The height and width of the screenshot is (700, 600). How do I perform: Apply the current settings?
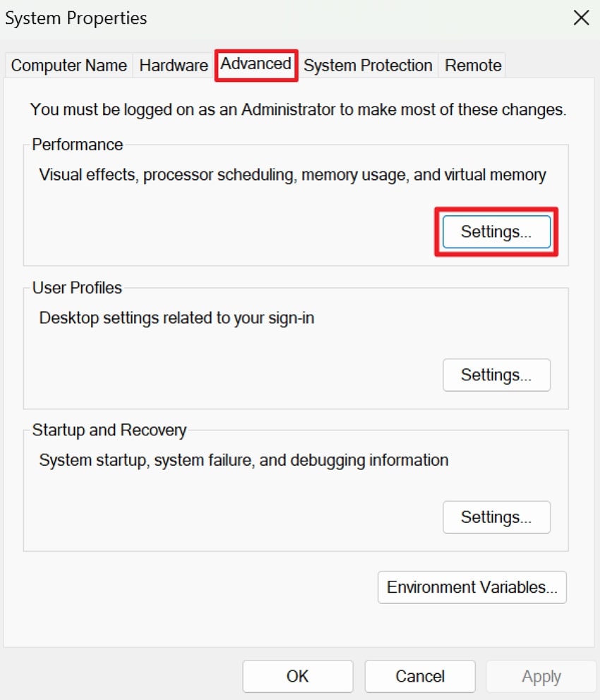pyautogui.click(x=541, y=676)
